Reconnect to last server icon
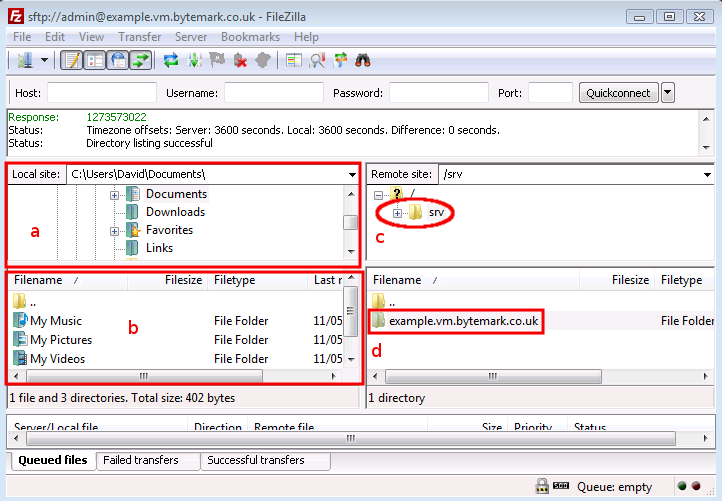 click(x=262, y=60)
